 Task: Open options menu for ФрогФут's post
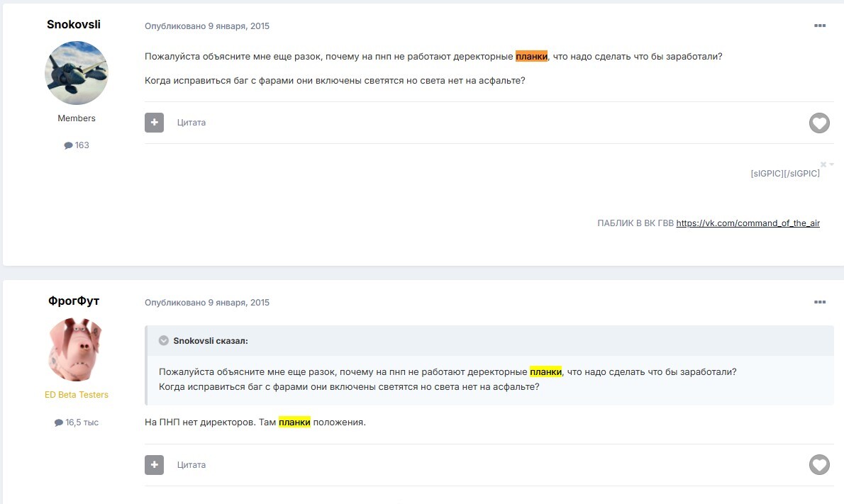pyautogui.click(x=819, y=302)
